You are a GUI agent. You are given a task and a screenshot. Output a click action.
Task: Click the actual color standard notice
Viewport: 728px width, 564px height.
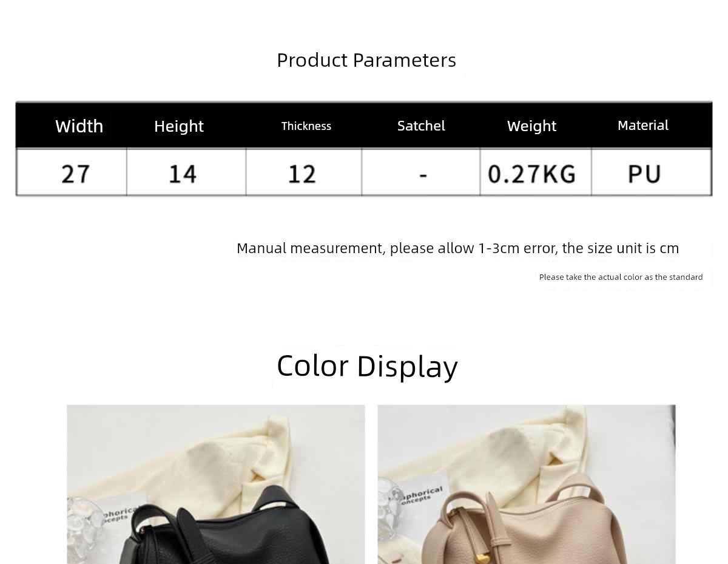click(621, 277)
